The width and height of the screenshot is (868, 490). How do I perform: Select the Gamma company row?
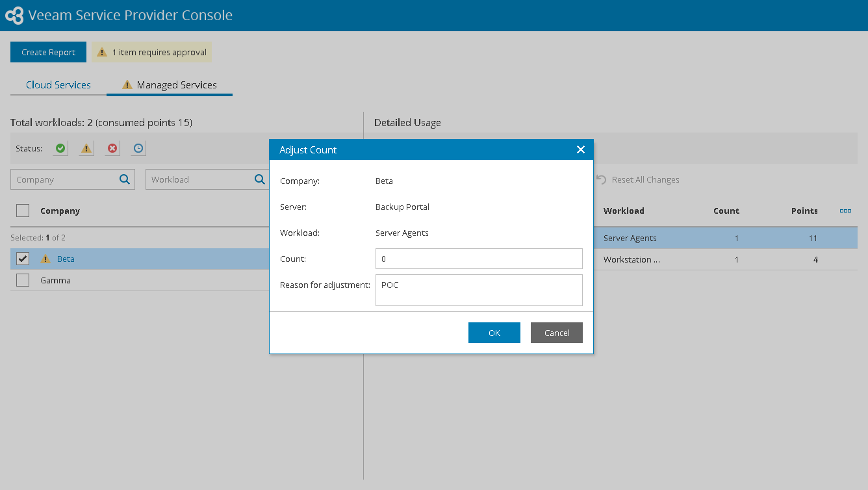pyautogui.click(x=140, y=280)
